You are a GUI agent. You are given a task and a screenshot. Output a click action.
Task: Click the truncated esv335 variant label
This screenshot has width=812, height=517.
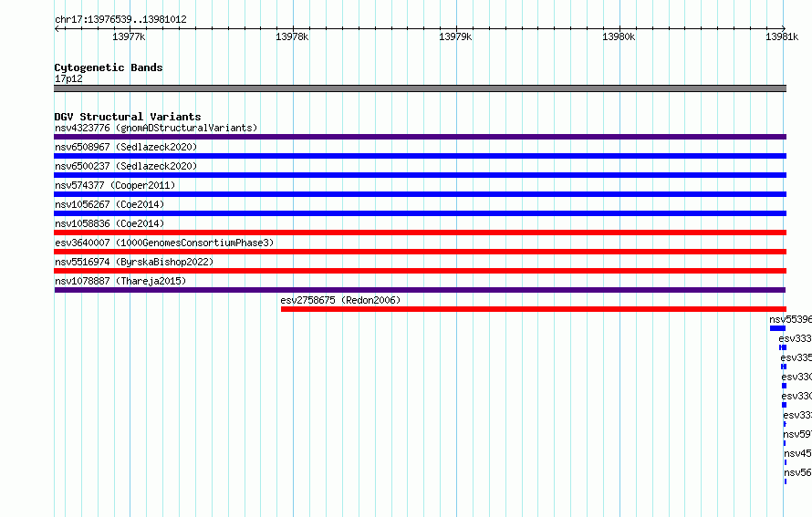click(796, 357)
